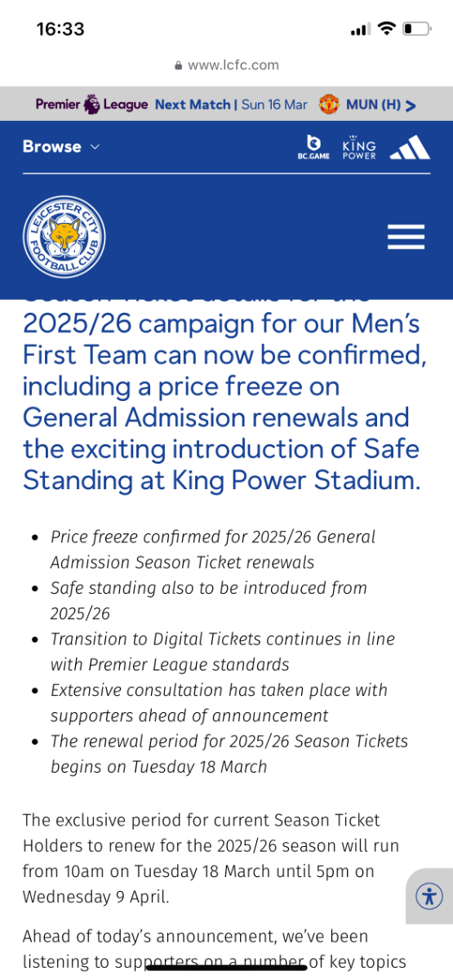Viewport: 453px width, 980px height.
Task: Tap the Premier League lion logo
Action: (91, 105)
